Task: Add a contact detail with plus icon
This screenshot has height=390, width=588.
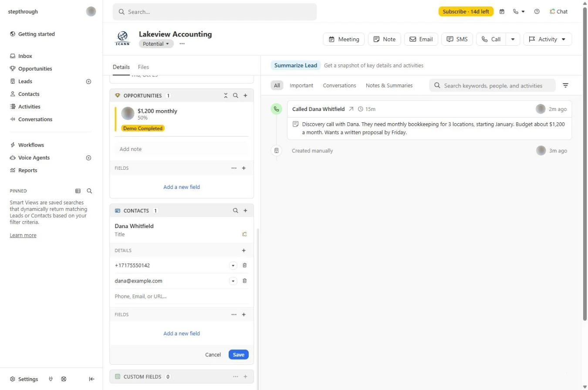Action: [243, 250]
